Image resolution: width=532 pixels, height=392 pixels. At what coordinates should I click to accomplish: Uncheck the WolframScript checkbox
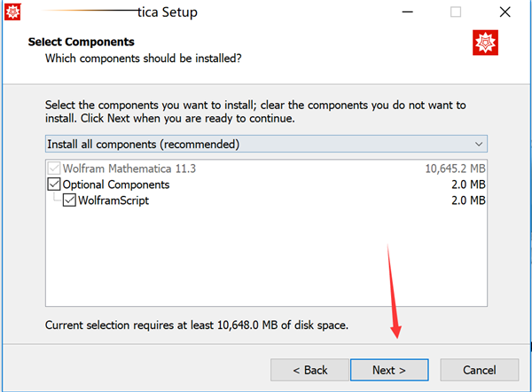pyautogui.click(x=69, y=200)
